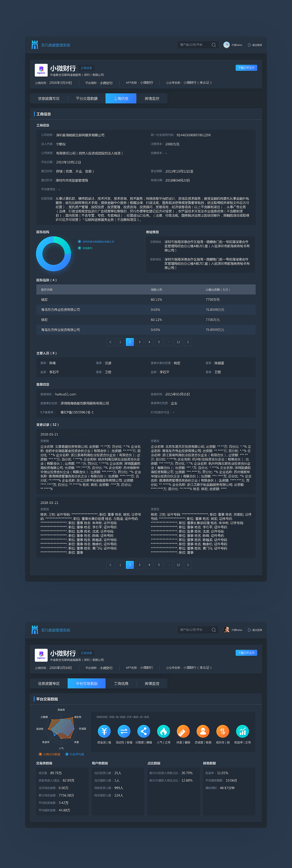Select the 忠诚度 person icon
292x868 pixels.
coord(203,731)
